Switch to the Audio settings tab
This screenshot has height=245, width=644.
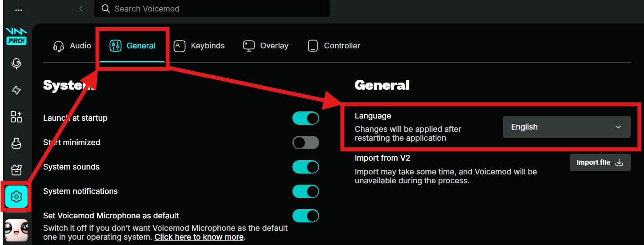pyautogui.click(x=72, y=46)
